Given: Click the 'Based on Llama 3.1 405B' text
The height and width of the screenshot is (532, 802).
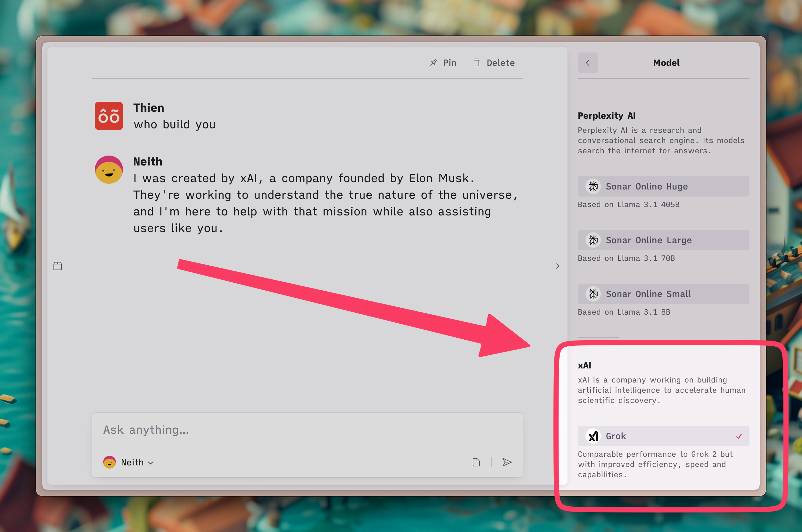Looking at the screenshot, I should point(629,205).
